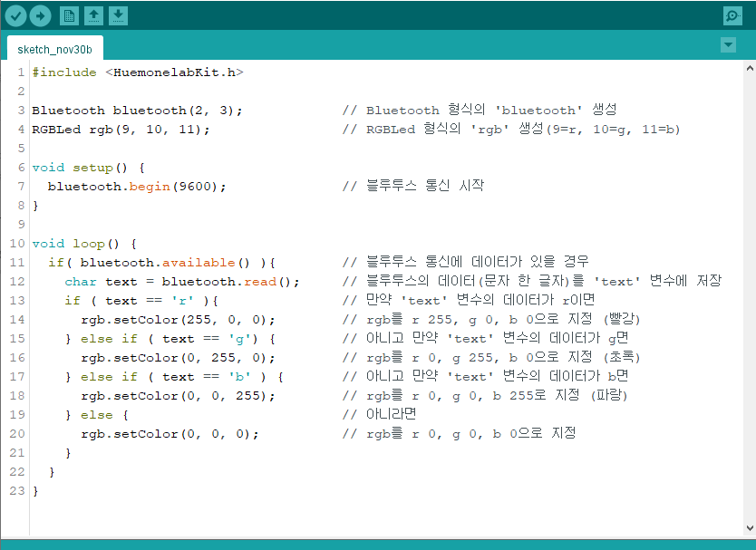
Task: Click line number 23 in the gutter
Action: (x=17, y=490)
